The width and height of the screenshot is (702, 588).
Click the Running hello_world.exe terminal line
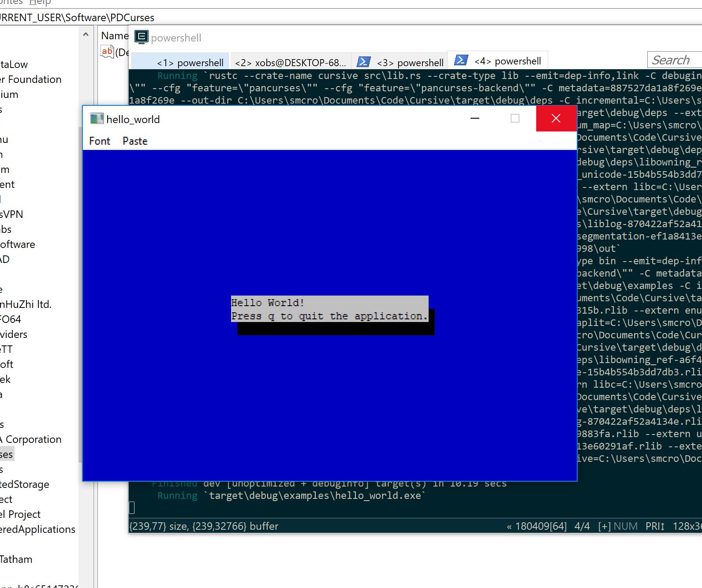tap(291, 496)
